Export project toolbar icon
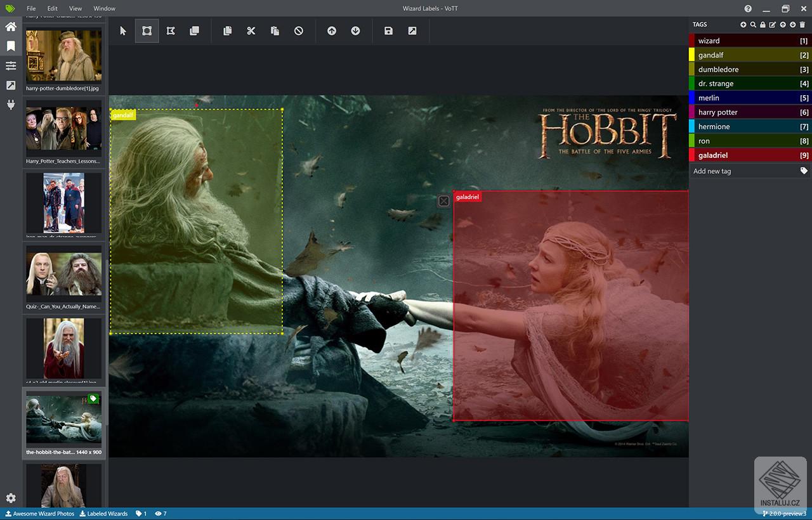Screen dimensions: 812x520 [412, 30]
